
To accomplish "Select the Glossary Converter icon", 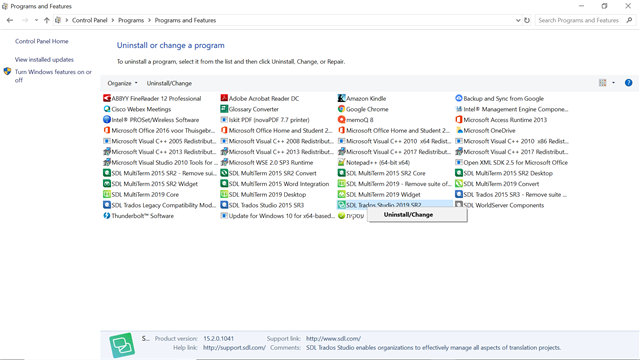I will click(224, 109).
